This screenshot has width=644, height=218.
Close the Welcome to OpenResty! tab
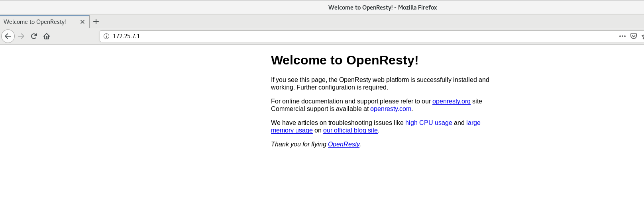(x=82, y=22)
